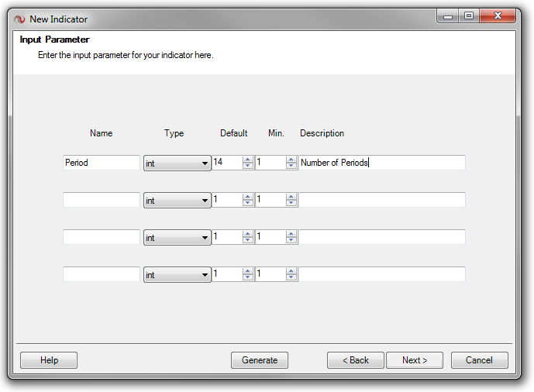Viewport: 534px width, 392px height.
Task: Click the New Indicator title bar app icon
Action: tap(19, 19)
